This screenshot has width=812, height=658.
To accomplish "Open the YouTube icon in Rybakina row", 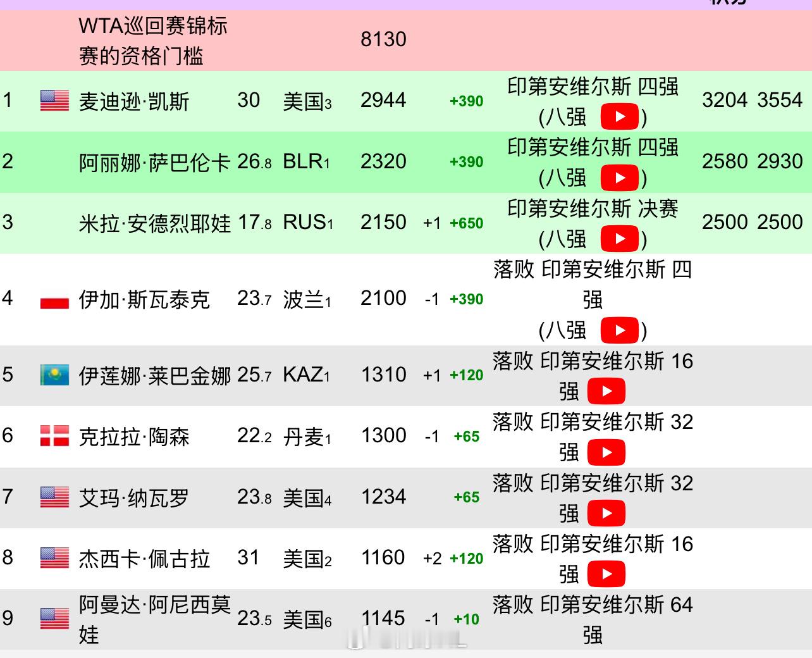I will click(x=606, y=391).
